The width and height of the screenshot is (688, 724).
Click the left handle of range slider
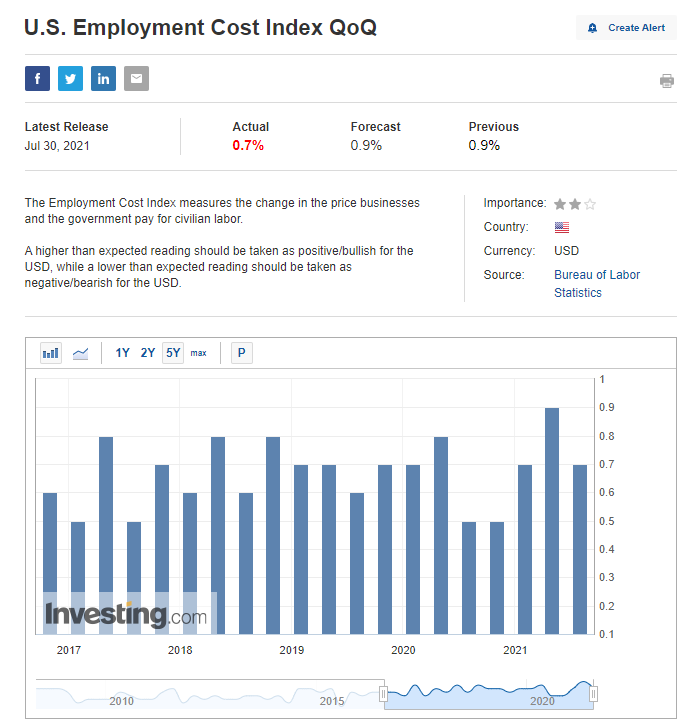point(383,693)
